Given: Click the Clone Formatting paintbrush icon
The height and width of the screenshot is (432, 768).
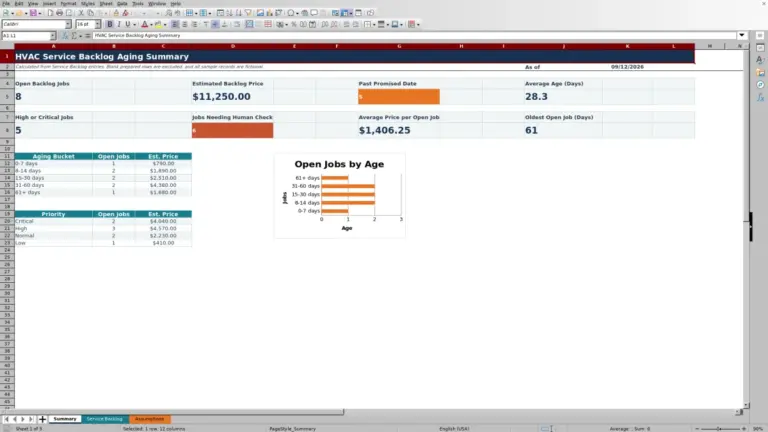Looking at the screenshot, I should 116,13.
